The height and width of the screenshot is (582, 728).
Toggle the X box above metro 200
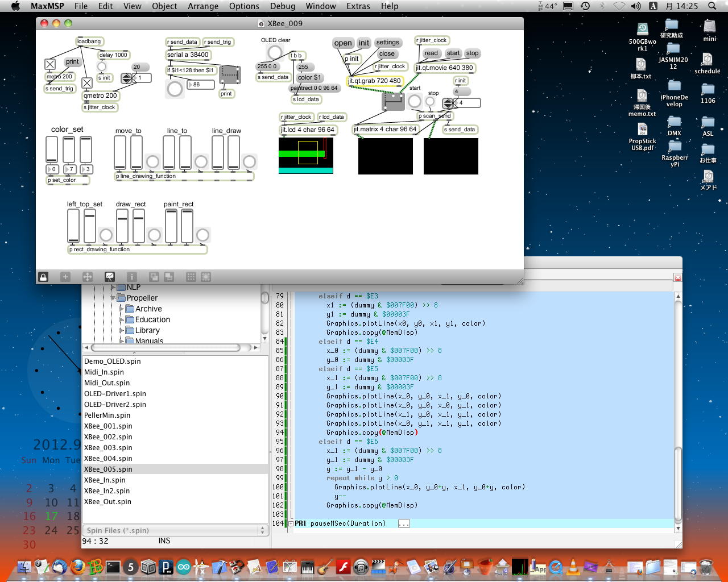50,64
